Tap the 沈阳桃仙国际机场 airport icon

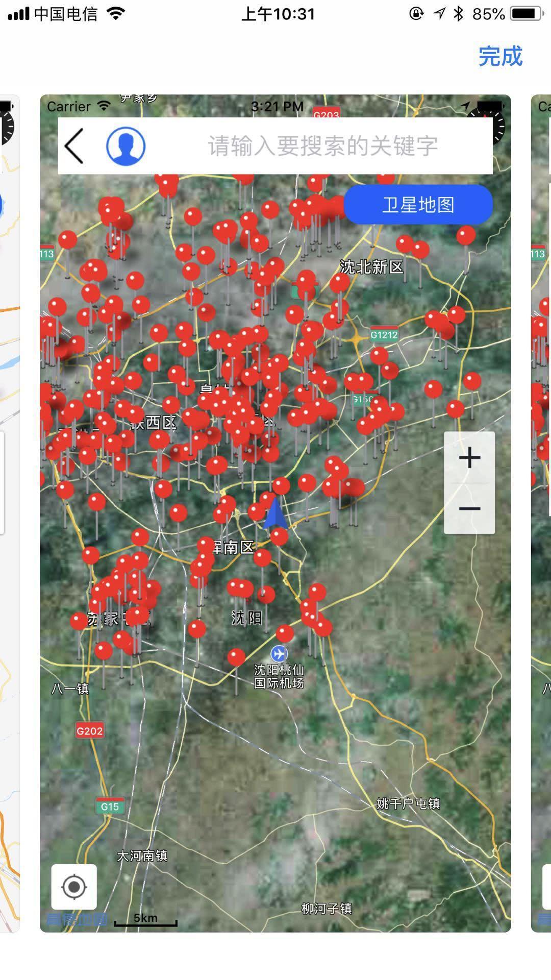279,653
